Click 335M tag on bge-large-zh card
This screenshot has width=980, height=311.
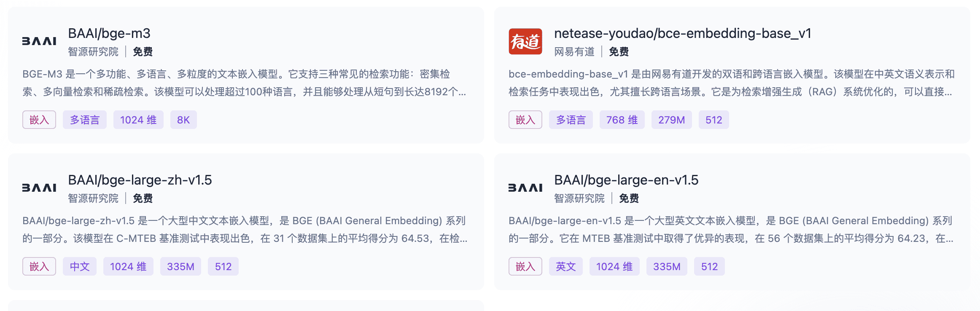tap(180, 267)
